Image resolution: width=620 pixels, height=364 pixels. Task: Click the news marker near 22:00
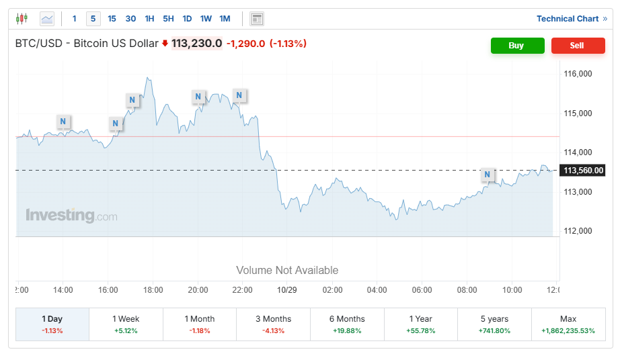tap(239, 95)
